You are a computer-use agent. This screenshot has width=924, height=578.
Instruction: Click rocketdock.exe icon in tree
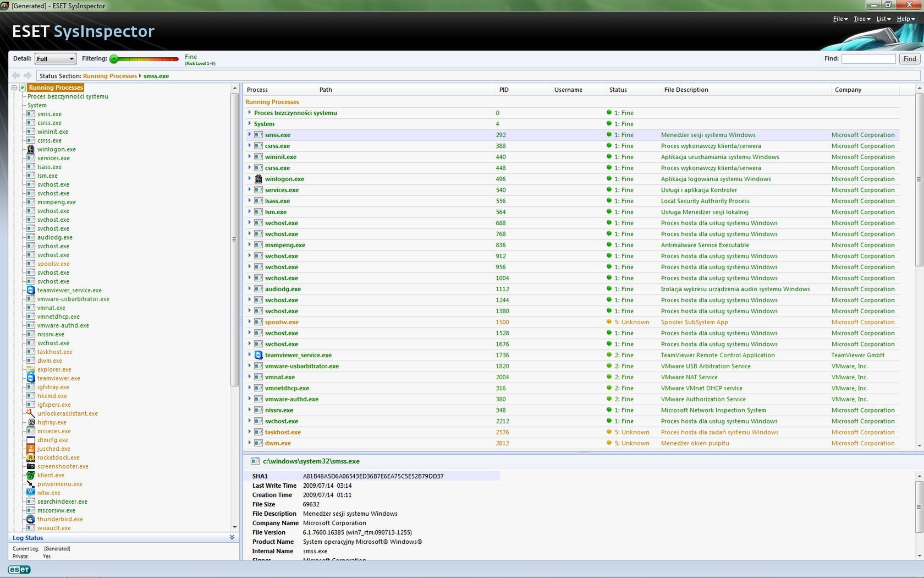31,457
